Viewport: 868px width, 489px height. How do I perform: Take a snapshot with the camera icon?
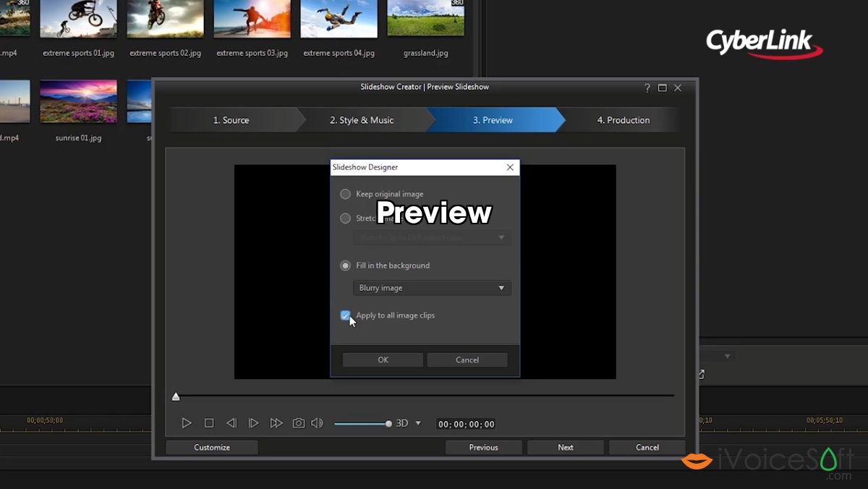click(298, 423)
